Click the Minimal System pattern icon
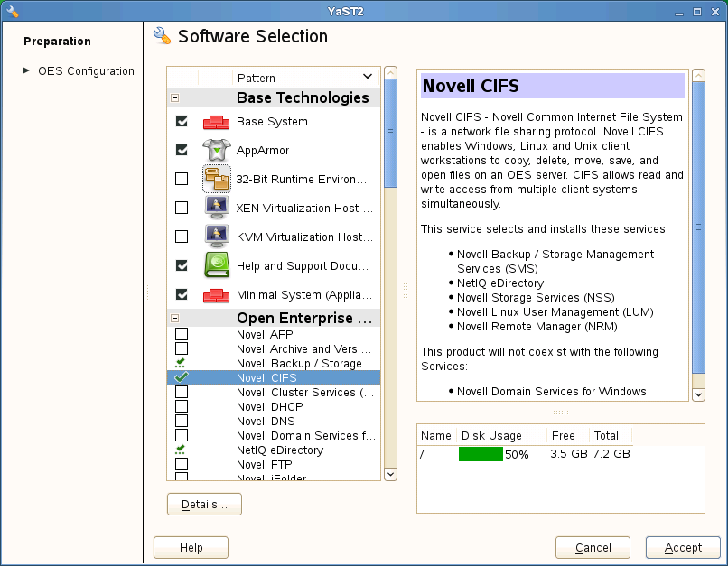Image resolution: width=728 pixels, height=566 pixels. [x=217, y=295]
